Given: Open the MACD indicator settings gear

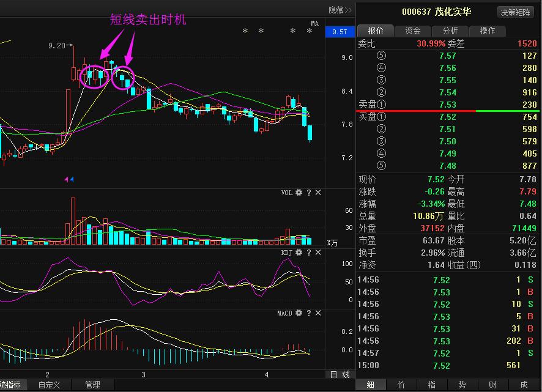Looking at the screenshot, I should [299, 313].
